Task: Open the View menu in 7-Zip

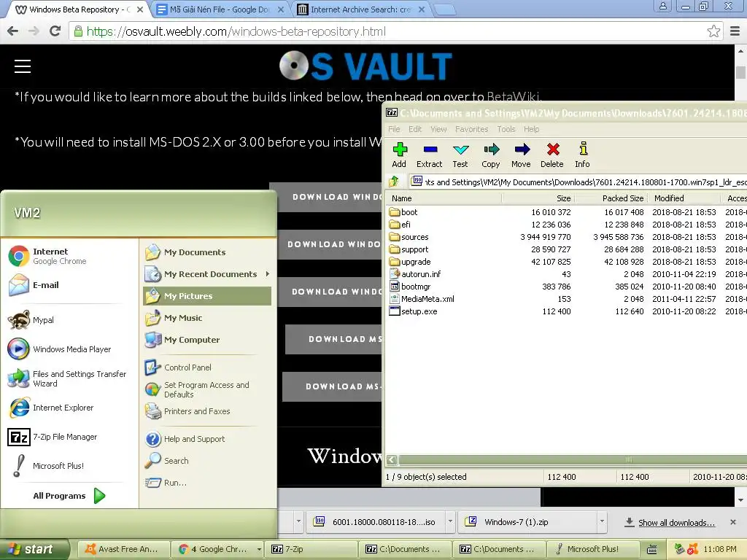Action: [438, 129]
